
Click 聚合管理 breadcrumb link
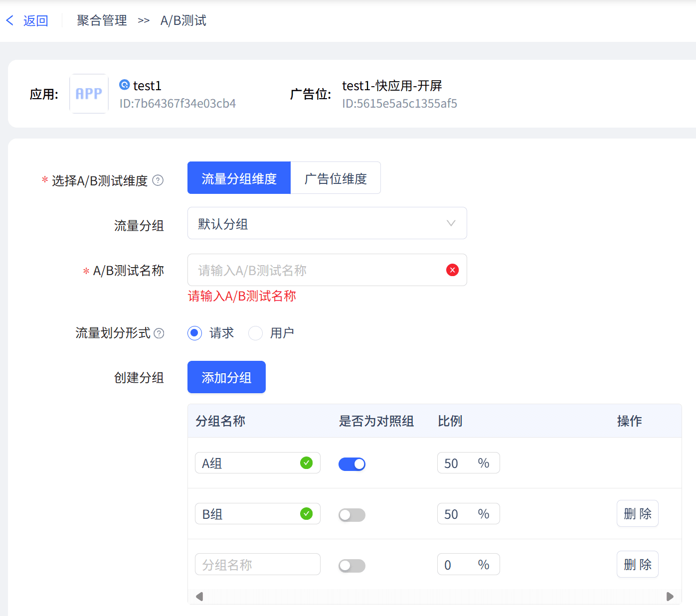tap(102, 20)
